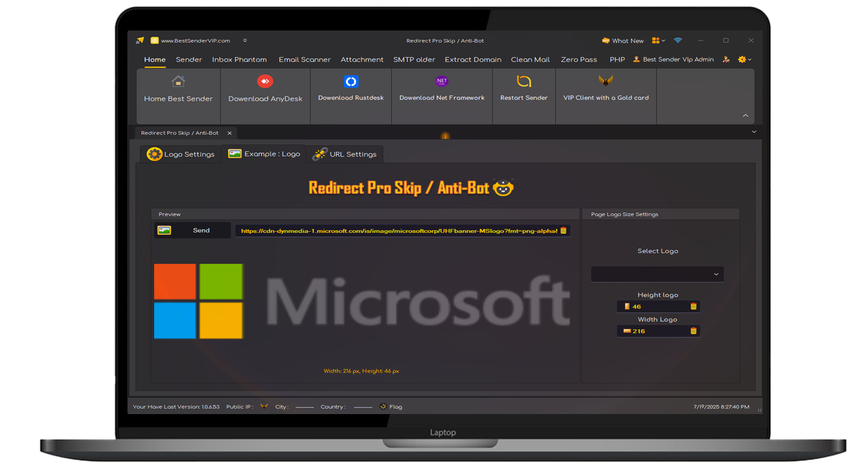The height and width of the screenshot is (475, 868).
Task: Open the Example : Logo tab
Action: (x=264, y=154)
